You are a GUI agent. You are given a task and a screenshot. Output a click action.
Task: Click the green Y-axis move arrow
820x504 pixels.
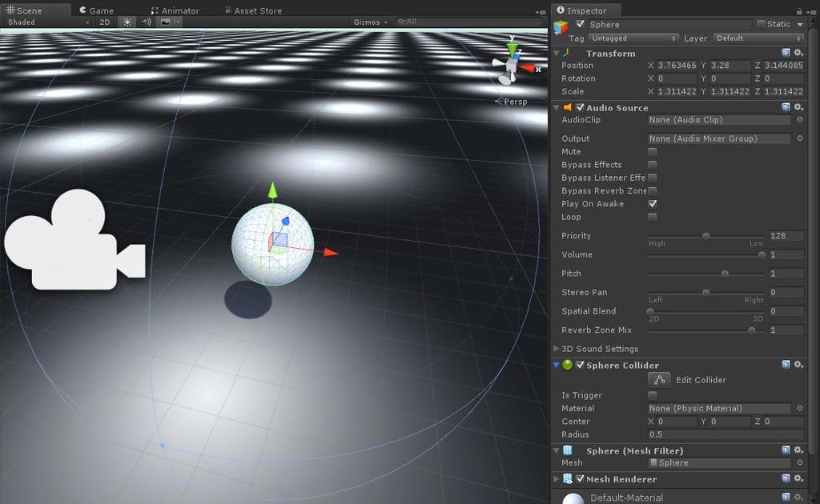point(272,190)
